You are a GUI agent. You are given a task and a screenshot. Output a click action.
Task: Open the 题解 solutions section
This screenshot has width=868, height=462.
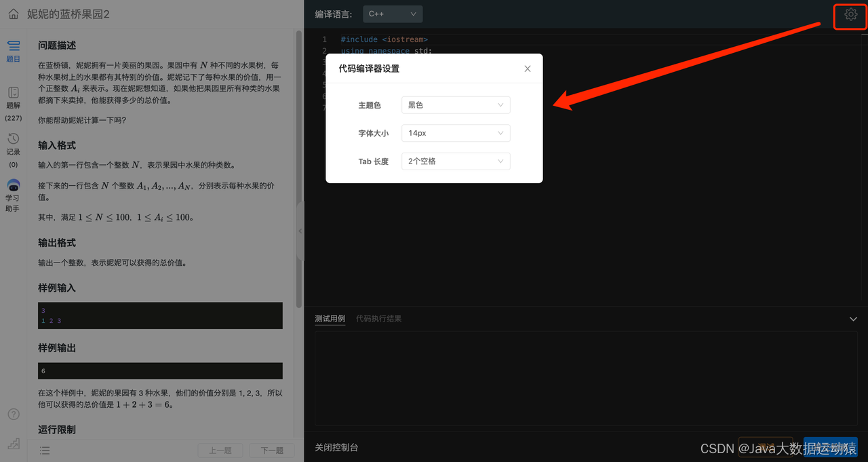[x=14, y=104]
